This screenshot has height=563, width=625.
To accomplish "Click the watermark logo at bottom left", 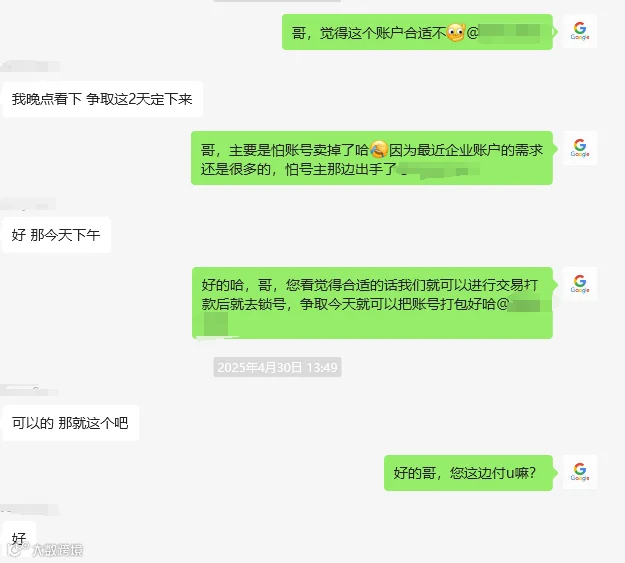I will pos(45,550).
